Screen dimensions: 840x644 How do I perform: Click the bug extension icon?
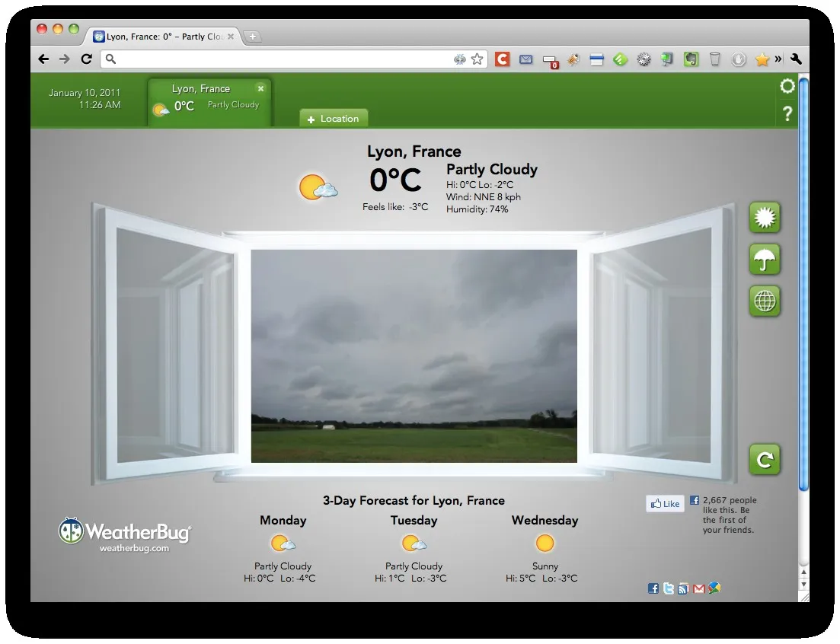point(573,59)
